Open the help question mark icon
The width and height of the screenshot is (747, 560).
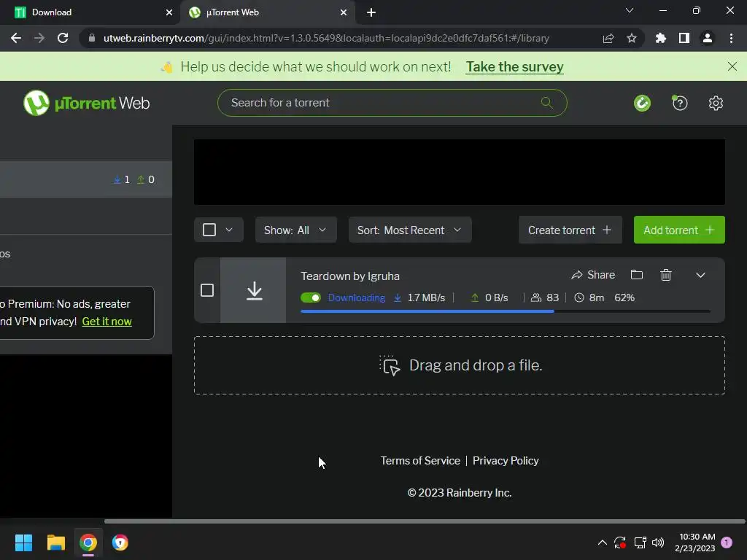[680, 103]
